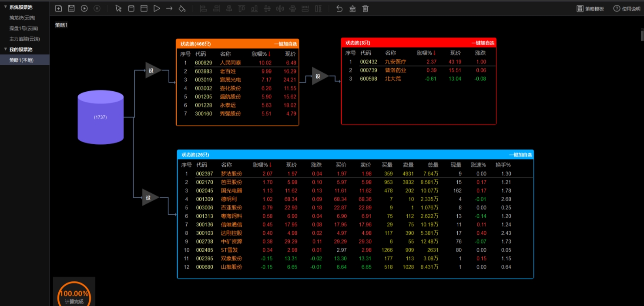The width and height of the screenshot is (644, 306).
Task: Click 一键加自选 on the red pool
Action: (483, 43)
